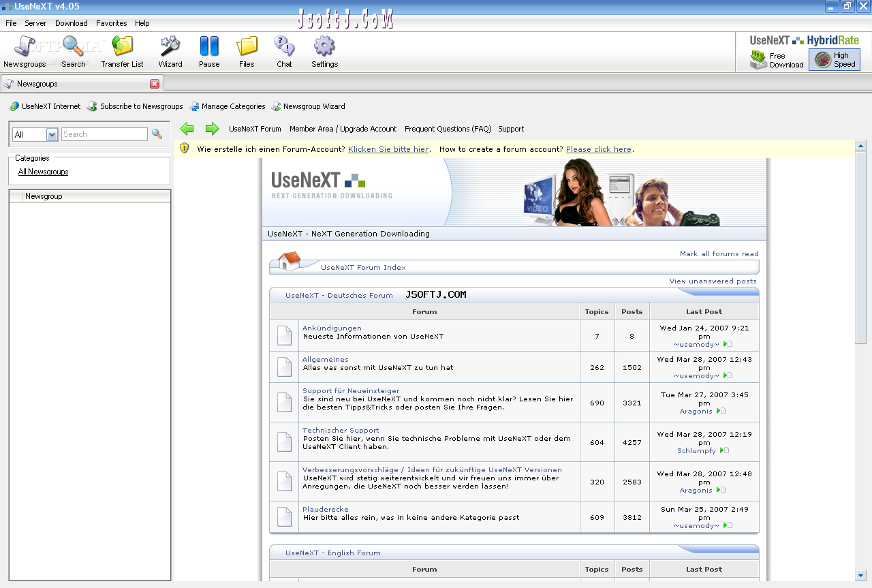This screenshot has height=588, width=872.
Task: Switch to the Newsgroups tab
Action: [82, 84]
